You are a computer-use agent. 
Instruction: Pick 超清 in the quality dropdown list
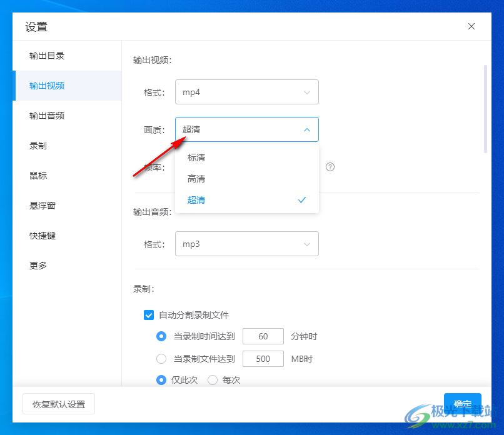[x=247, y=200]
